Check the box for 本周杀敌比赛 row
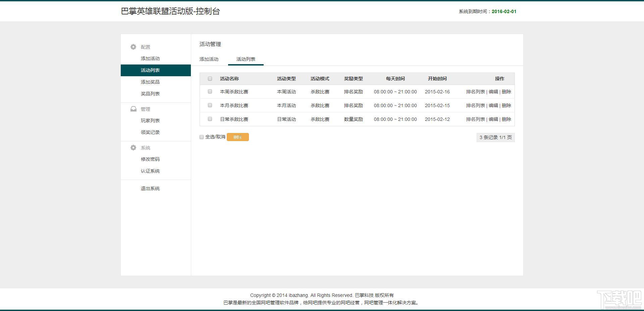 (210, 91)
